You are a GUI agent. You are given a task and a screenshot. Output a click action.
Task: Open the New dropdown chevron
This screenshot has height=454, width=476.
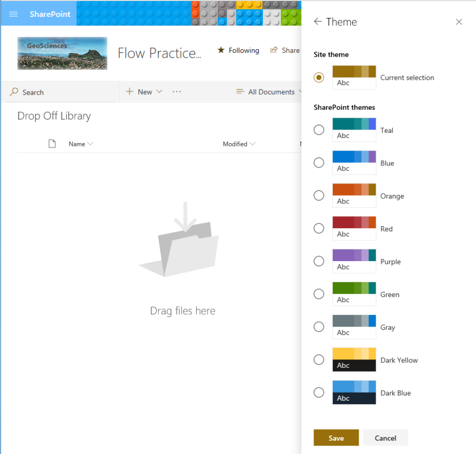159,91
